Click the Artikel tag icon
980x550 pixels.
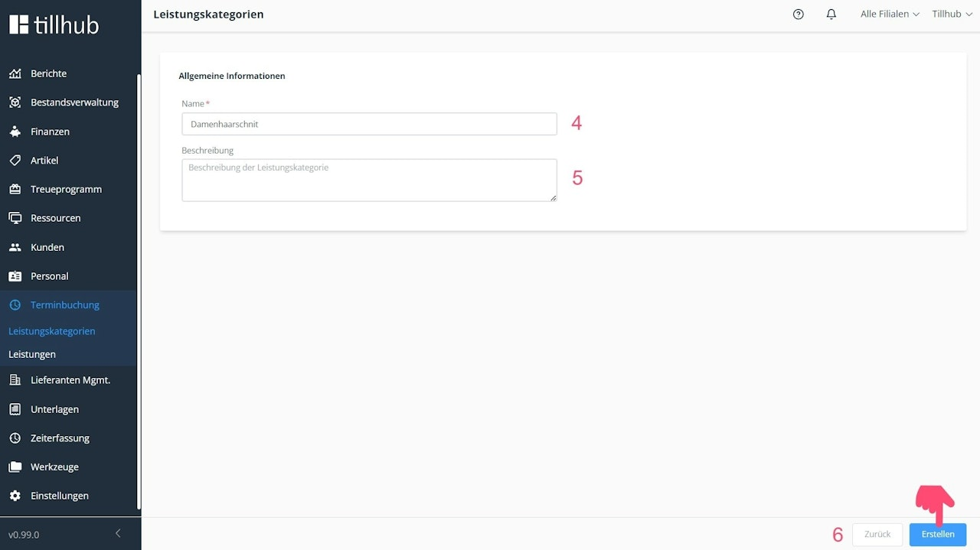(x=15, y=161)
